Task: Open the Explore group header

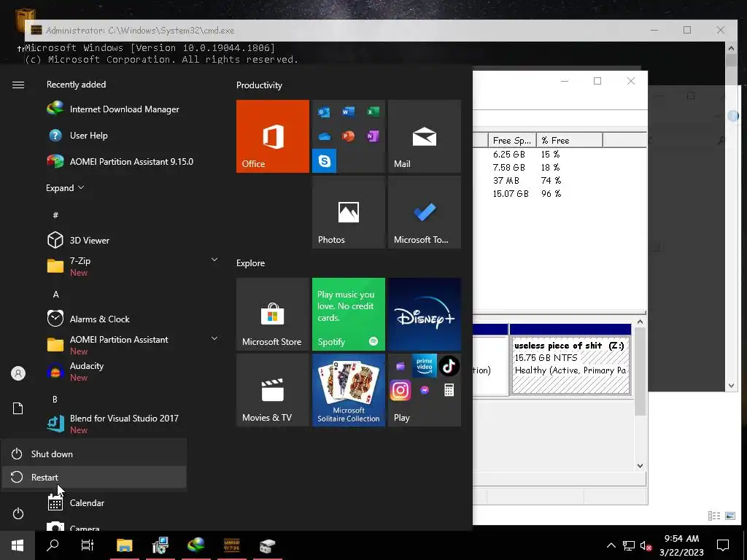Action: (x=251, y=262)
